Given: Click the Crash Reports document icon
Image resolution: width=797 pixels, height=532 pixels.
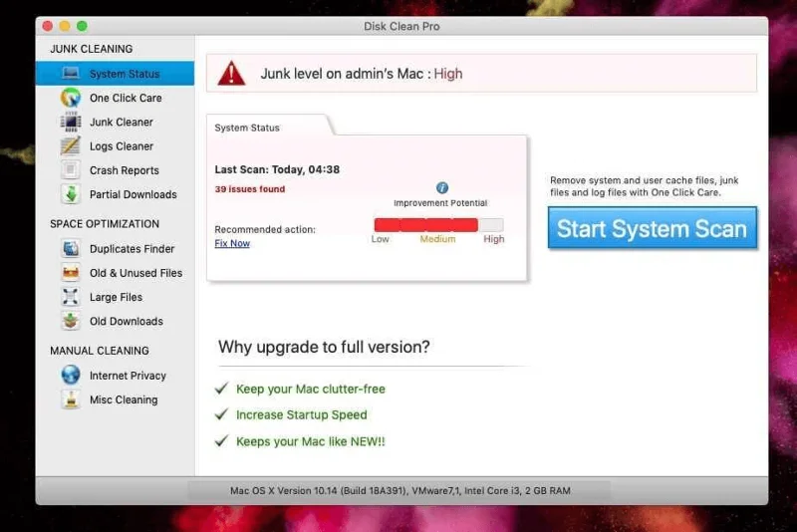Looking at the screenshot, I should [71, 170].
